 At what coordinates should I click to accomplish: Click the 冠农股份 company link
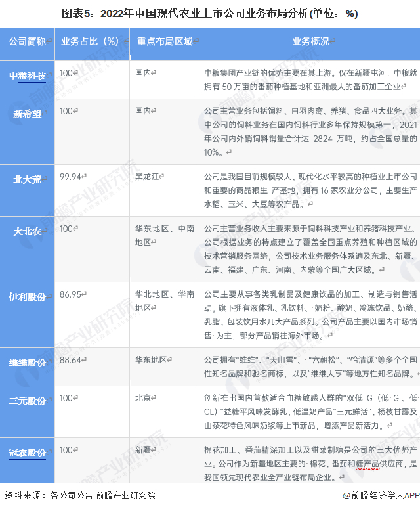pyautogui.click(x=28, y=453)
